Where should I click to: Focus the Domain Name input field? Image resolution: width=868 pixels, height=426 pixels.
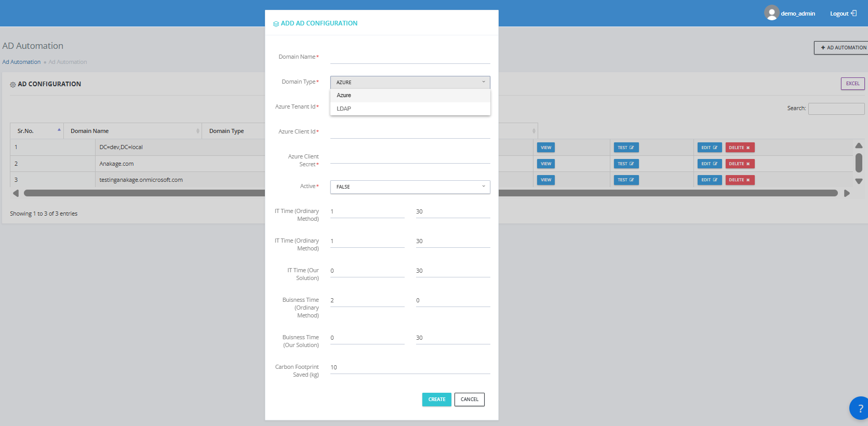point(410,57)
